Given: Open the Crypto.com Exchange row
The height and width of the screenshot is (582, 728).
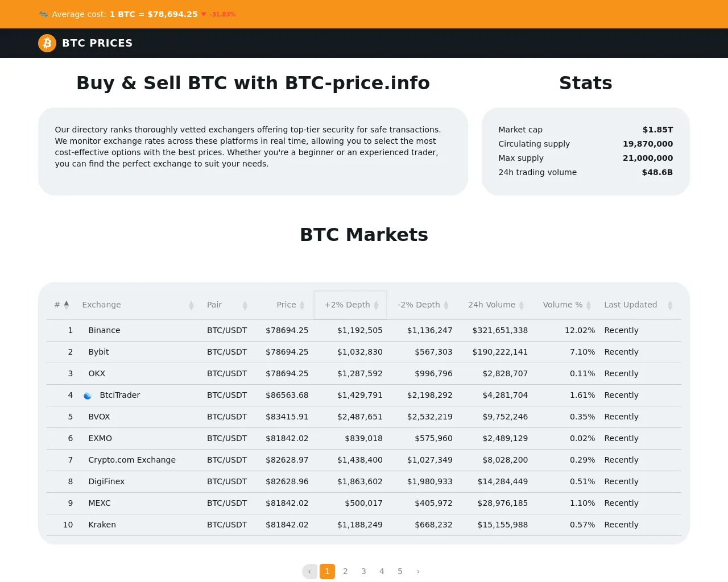Looking at the screenshot, I should pos(364,460).
